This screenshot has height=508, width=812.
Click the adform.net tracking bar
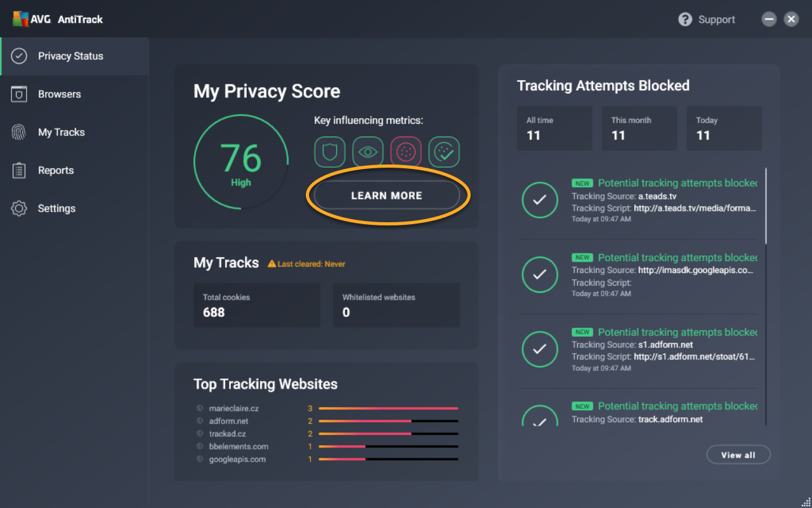point(388,421)
